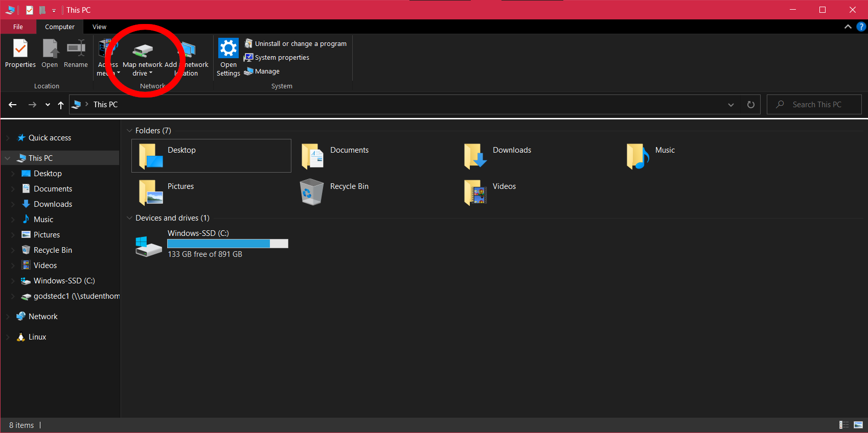This screenshot has width=868, height=433.
Task: Open System properties from the ribbon
Action: pos(282,58)
